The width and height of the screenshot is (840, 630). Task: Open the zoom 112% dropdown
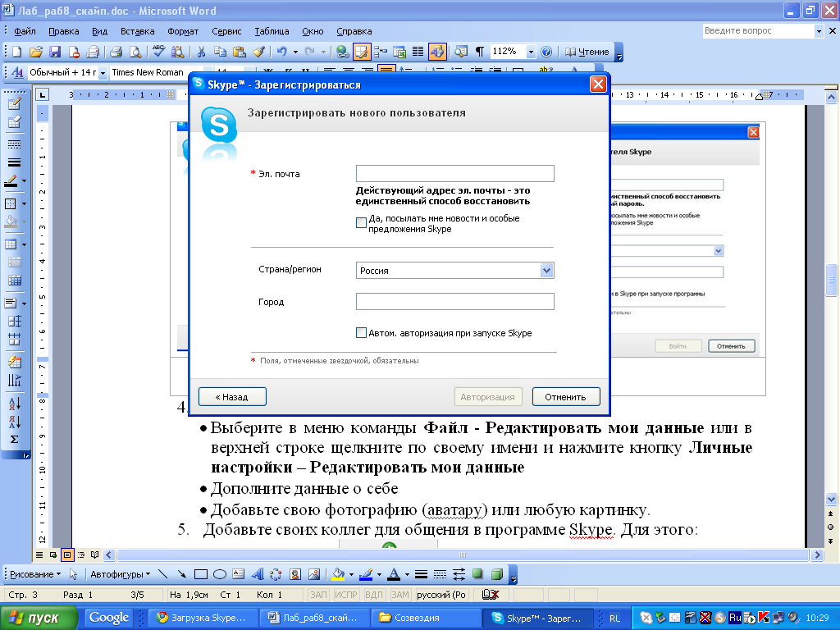pos(531,52)
